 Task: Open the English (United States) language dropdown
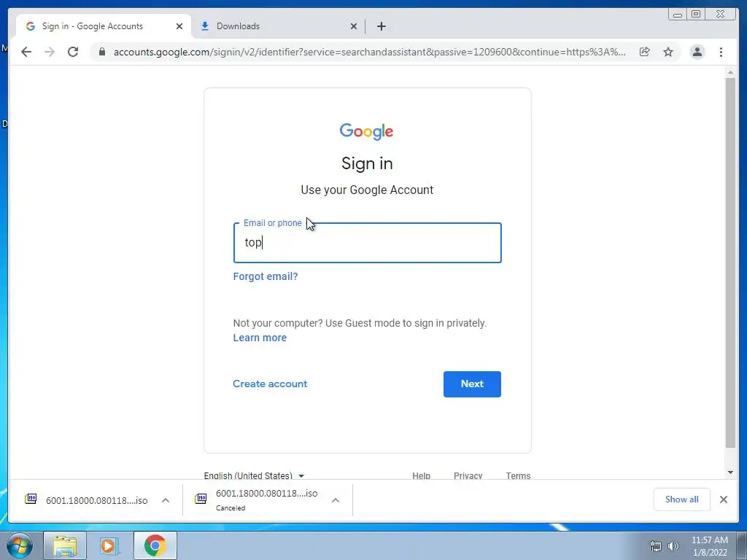[x=254, y=475]
